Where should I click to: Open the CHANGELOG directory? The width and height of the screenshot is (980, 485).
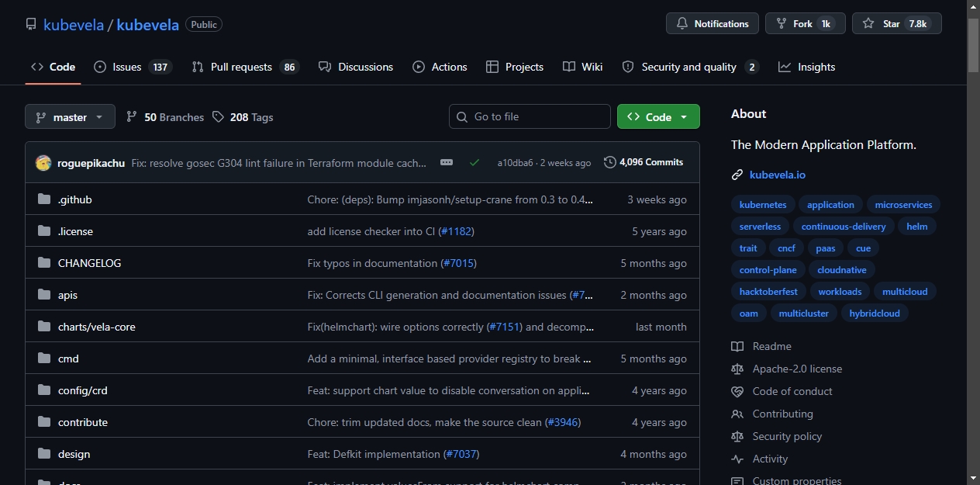(x=90, y=263)
